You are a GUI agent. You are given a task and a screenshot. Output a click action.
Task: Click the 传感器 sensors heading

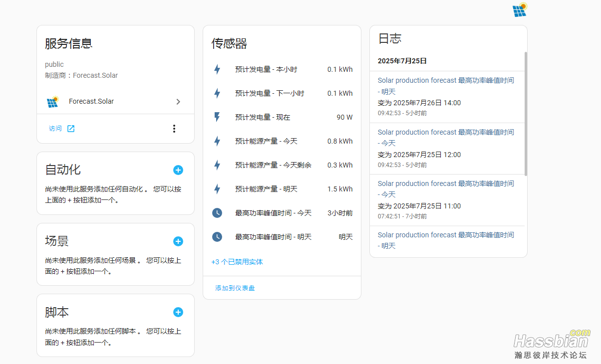tap(229, 44)
